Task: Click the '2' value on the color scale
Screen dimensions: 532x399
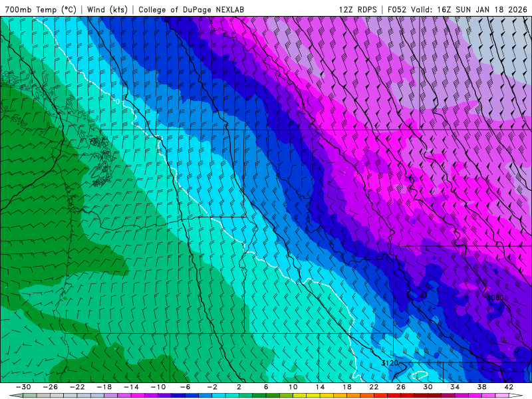Action: 239,387
